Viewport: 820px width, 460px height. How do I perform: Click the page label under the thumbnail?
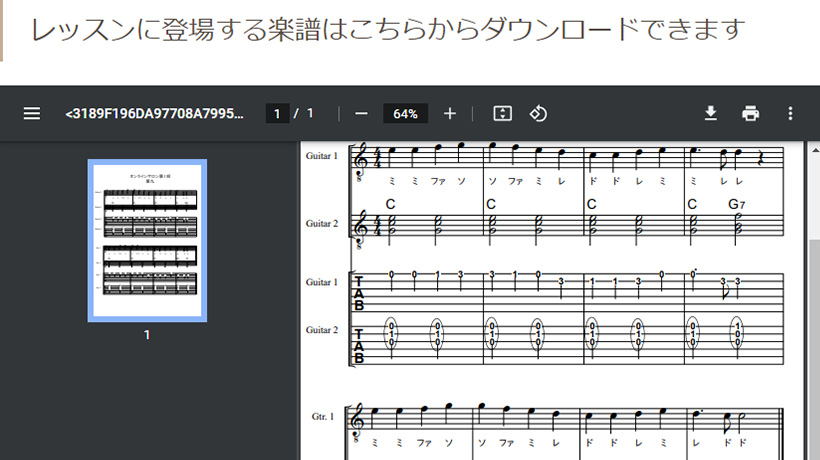coord(147,335)
